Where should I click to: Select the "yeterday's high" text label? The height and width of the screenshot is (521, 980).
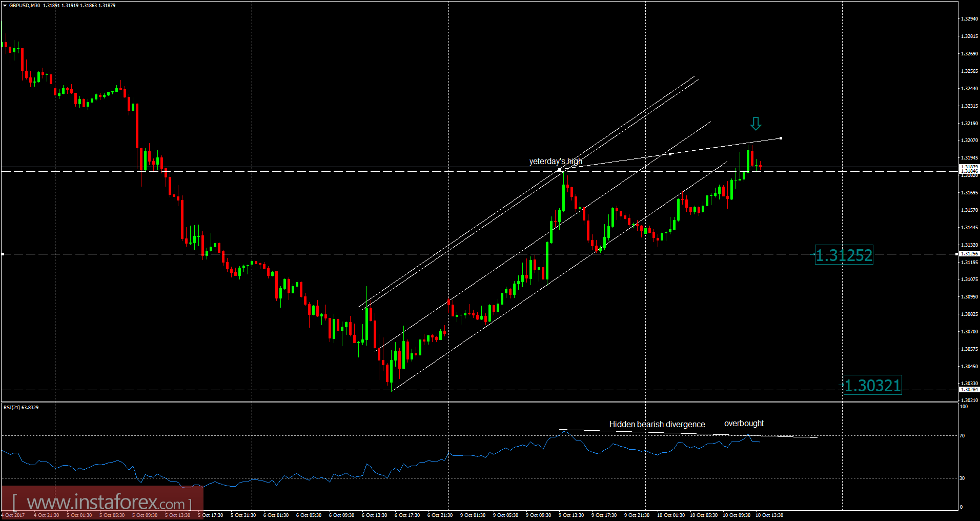pos(556,162)
